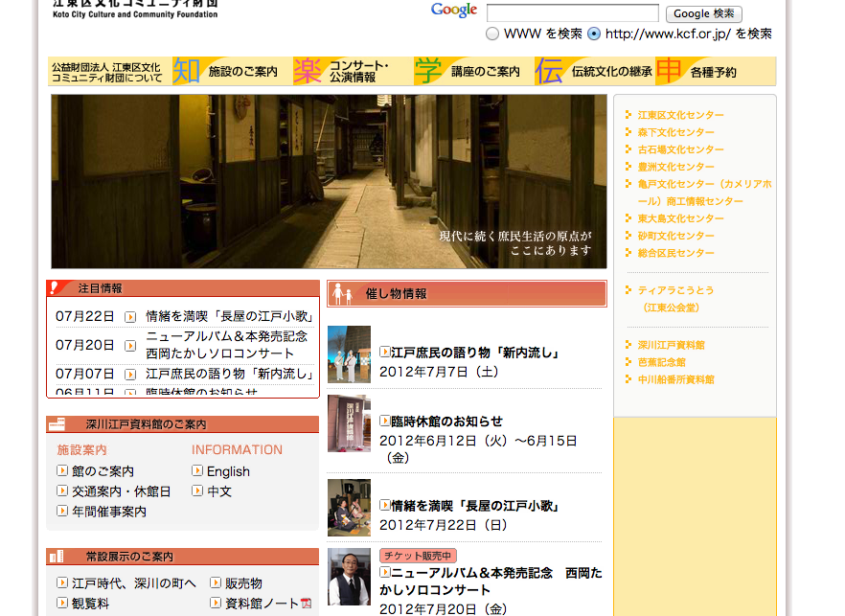Click the 深川江戸資料館のご案内 header icon
The width and height of the screenshot is (845, 616).
(57, 424)
